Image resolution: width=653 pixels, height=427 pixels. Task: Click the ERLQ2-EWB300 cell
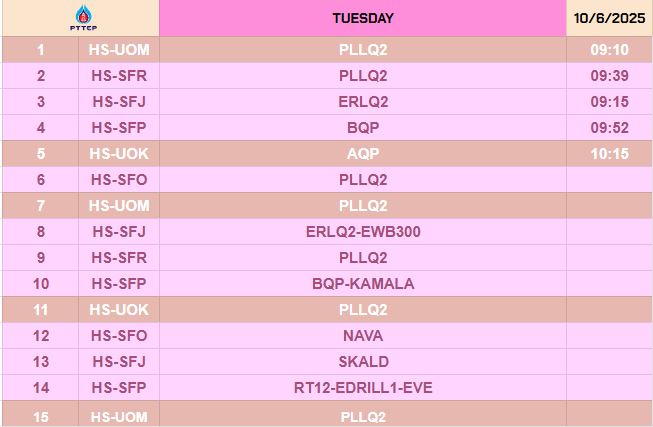(363, 232)
